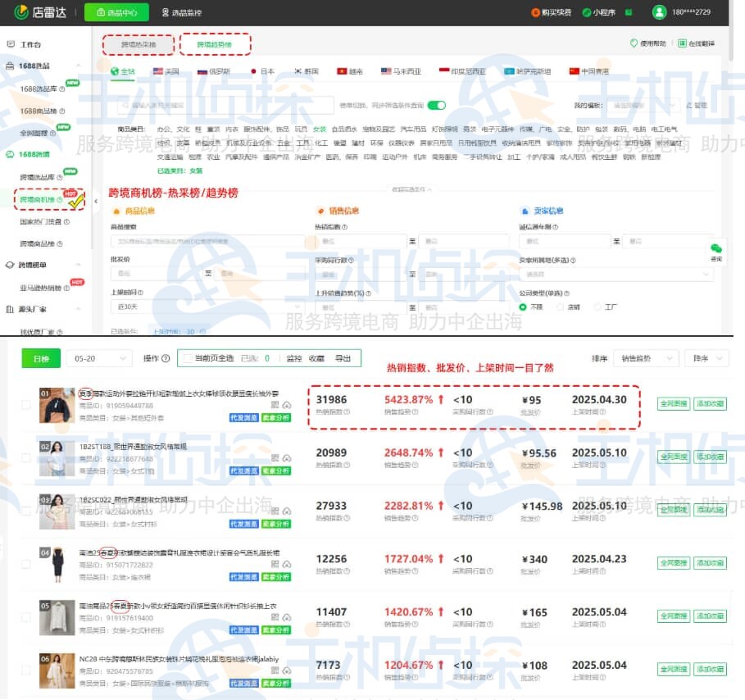Viewport: 745px width, 700px height.
Task: Click 添加收藏 on the second product
Action: pyautogui.click(x=709, y=456)
